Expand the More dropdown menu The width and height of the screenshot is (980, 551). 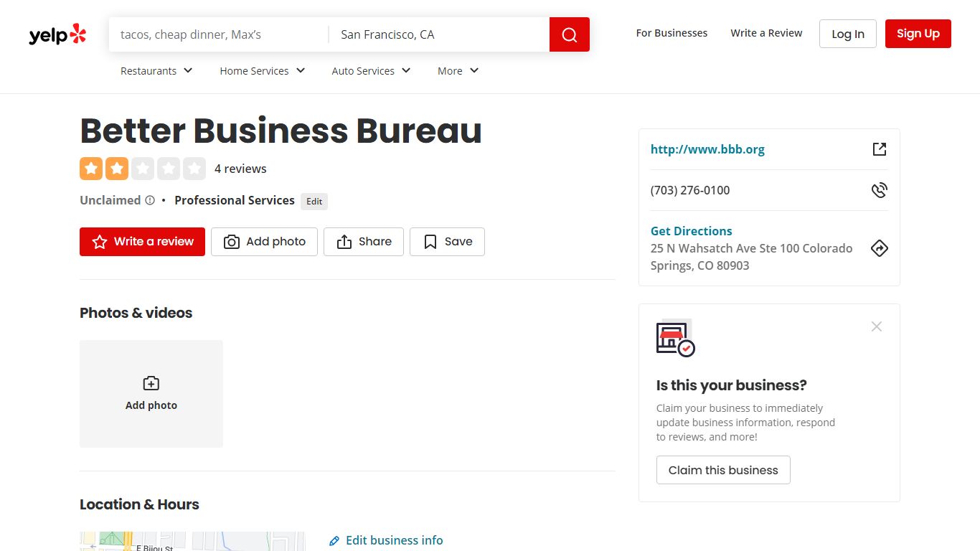coord(458,70)
